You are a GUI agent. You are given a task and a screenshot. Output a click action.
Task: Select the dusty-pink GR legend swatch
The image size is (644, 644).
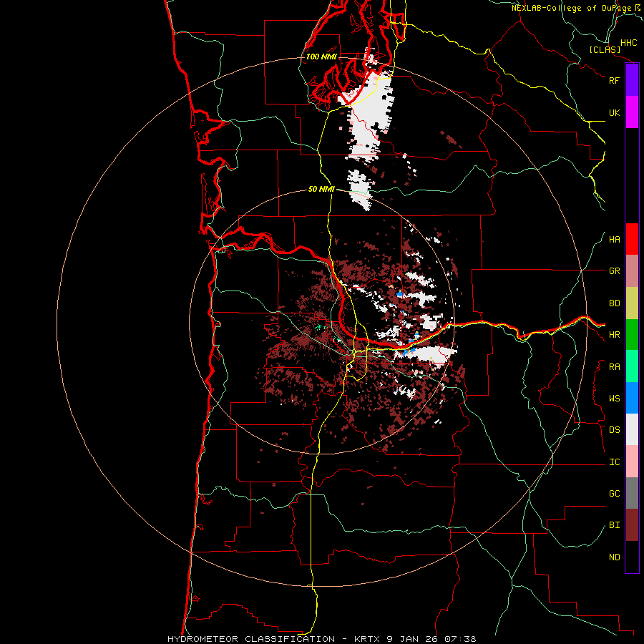point(632,271)
